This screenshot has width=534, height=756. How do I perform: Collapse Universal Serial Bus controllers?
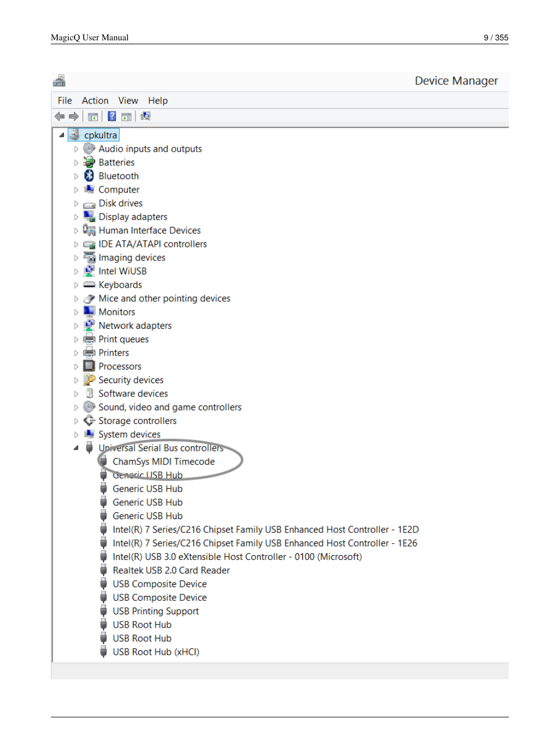click(x=76, y=448)
